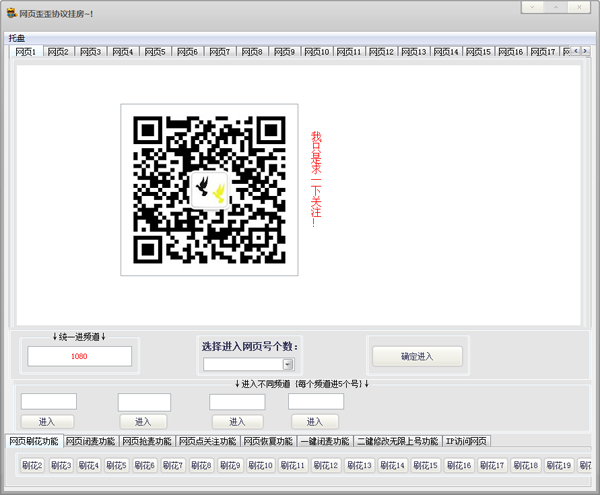Switch to the 网页14 tab
This screenshot has height=495, width=600.
pyautogui.click(x=446, y=52)
